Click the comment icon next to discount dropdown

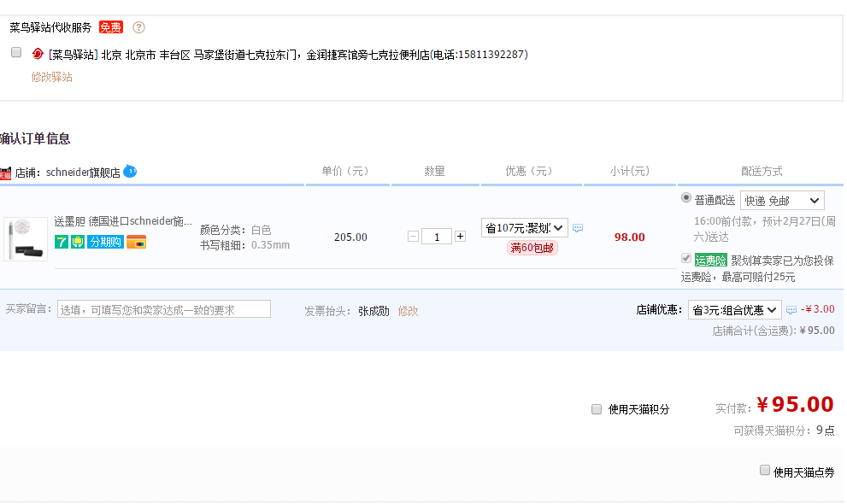tap(578, 228)
